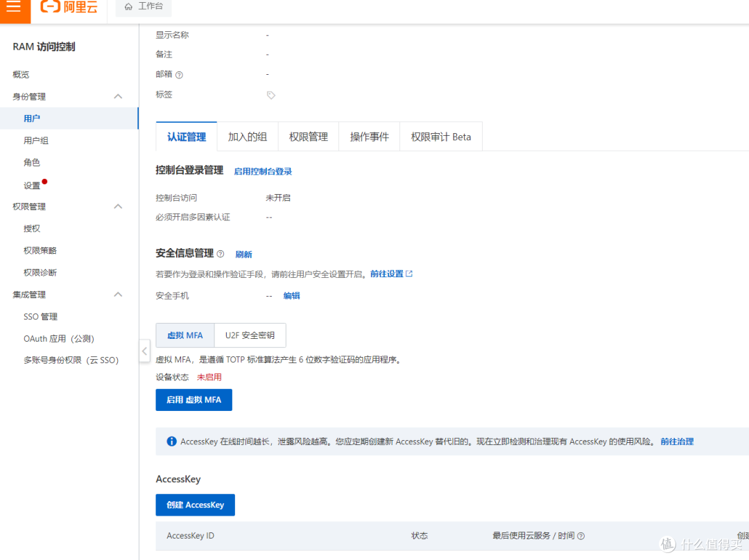
Task: Open 概览 in the sidebar
Action: [21, 74]
